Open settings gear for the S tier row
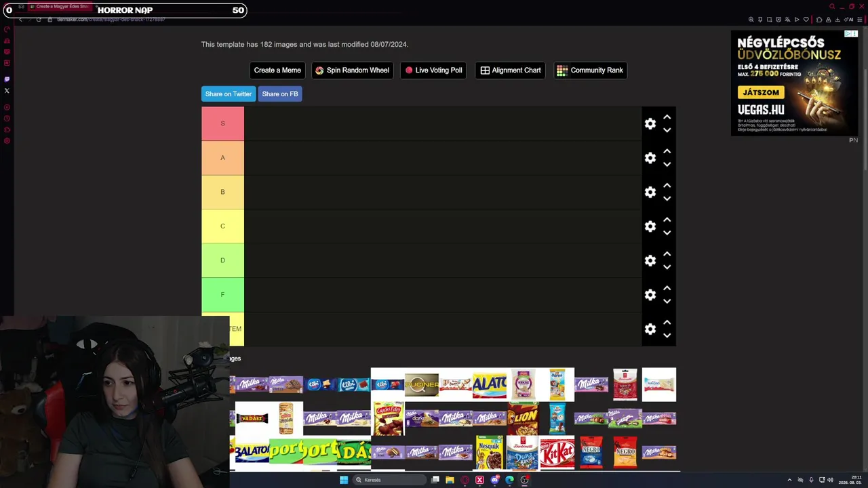The image size is (868, 488). [650, 123]
